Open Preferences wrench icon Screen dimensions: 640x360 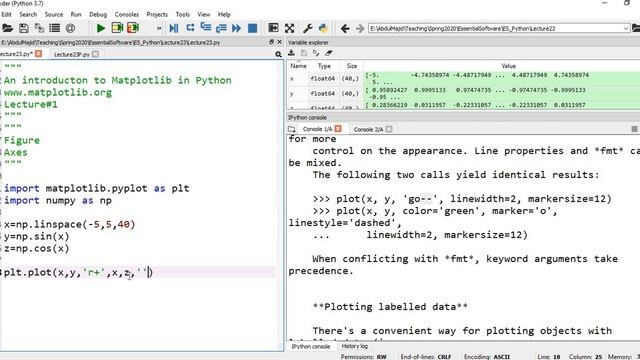click(x=307, y=28)
